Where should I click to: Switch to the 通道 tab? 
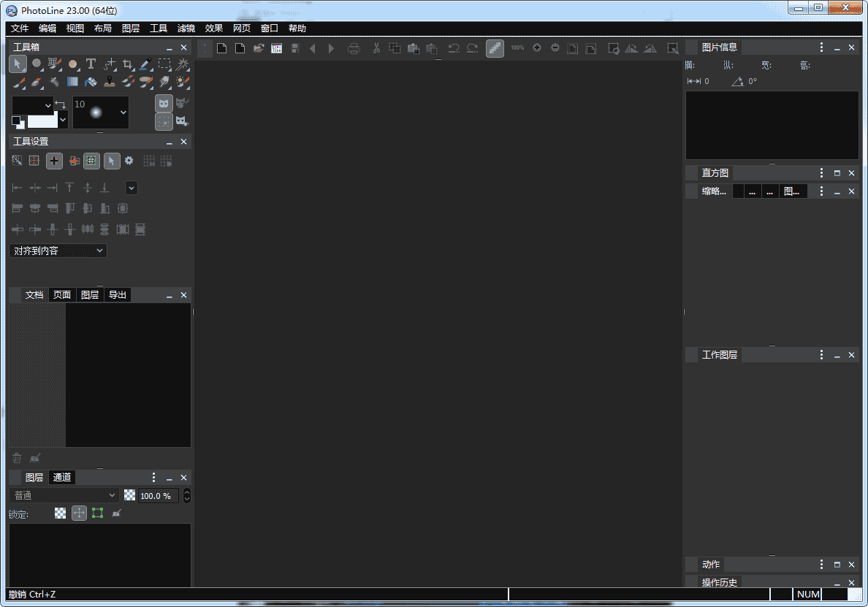[62, 477]
